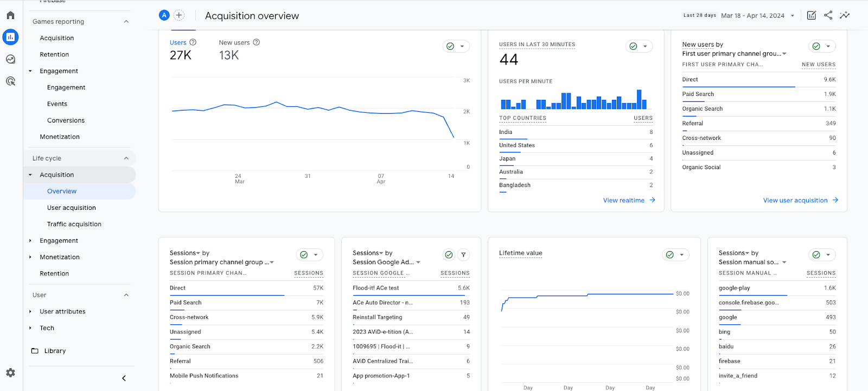This screenshot has width=868, height=391.
Task: Open User acquisition report in sidebar
Action: pyautogui.click(x=71, y=208)
